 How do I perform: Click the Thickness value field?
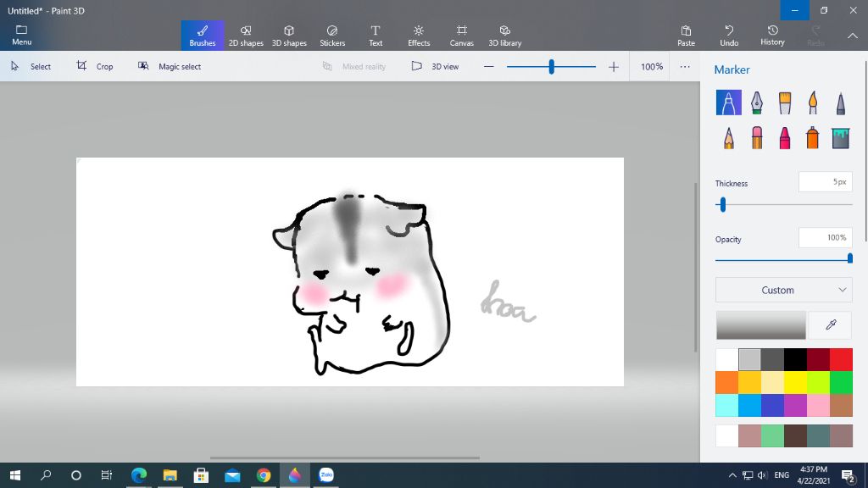pos(826,182)
